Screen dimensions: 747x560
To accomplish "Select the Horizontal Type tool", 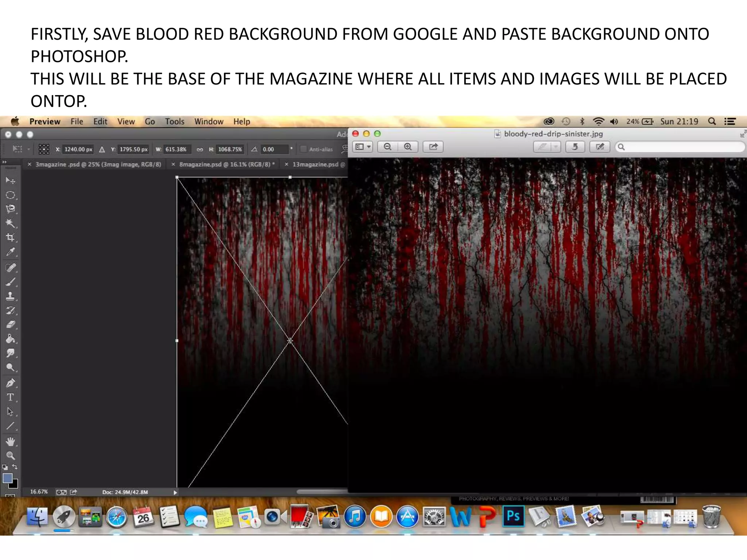I will [x=10, y=397].
